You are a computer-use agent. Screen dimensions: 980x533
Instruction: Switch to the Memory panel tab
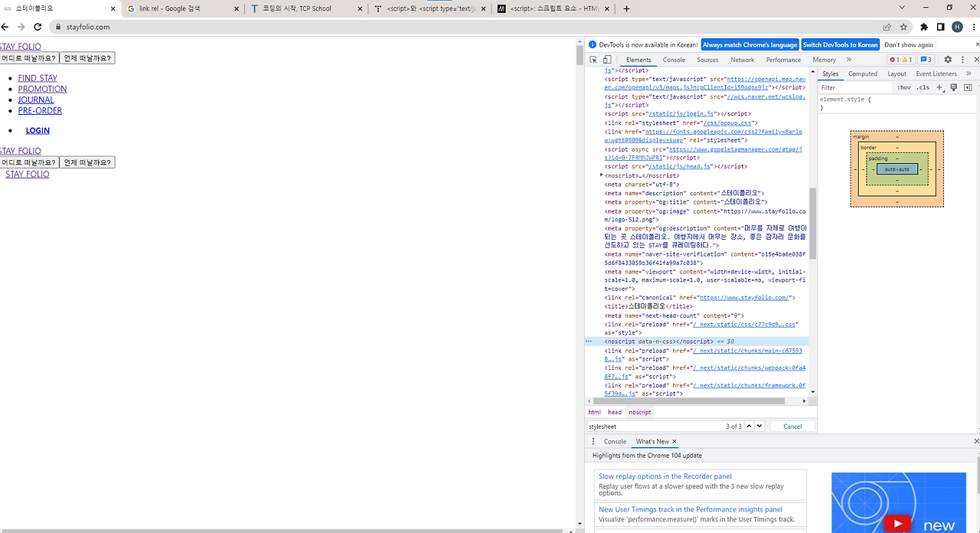[x=824, y=60]
